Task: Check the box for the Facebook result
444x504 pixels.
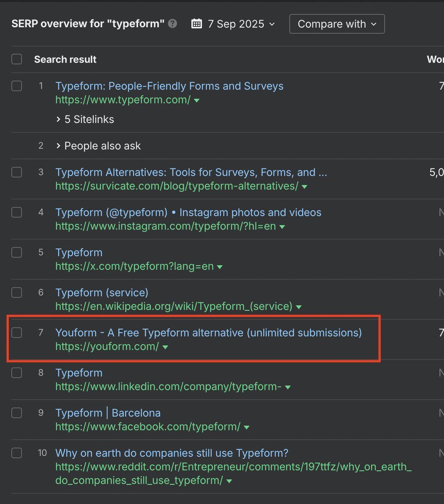Action: (17, 413)
